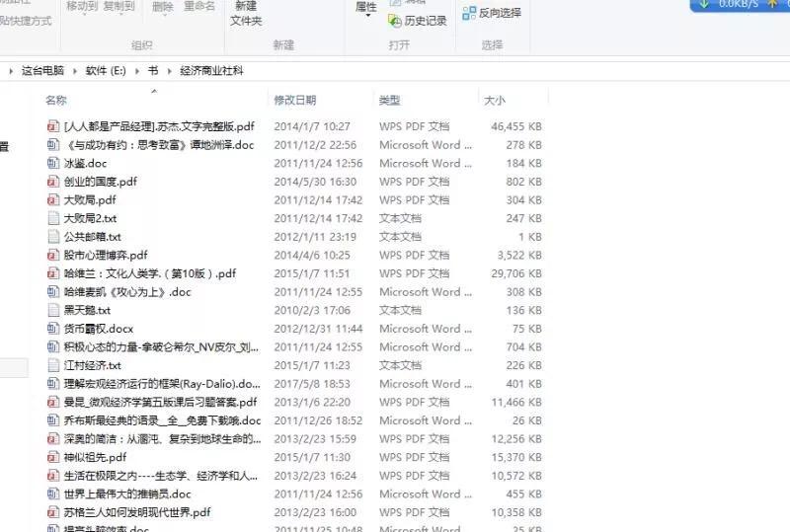Click the size value 11,466 KB
Screen dimensions: 790x532
click(x=516, y=402)
